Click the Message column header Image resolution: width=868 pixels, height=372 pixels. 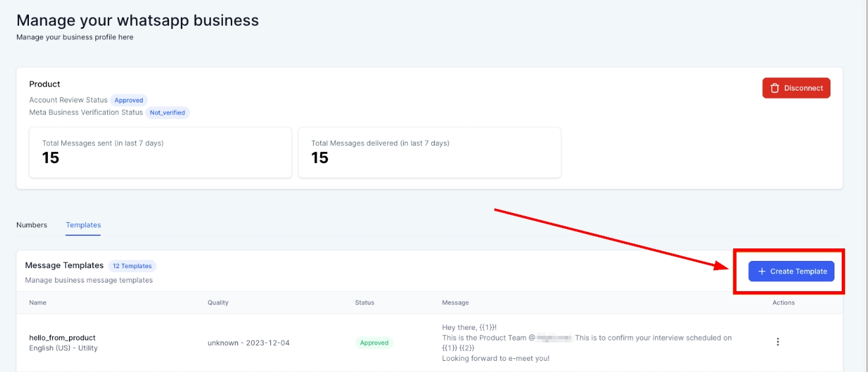pos(455,302)
